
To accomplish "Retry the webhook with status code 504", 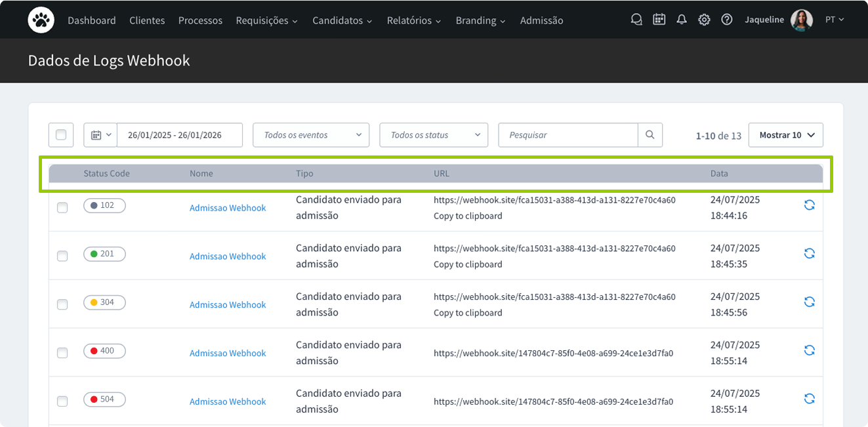I will coord(809,399).
